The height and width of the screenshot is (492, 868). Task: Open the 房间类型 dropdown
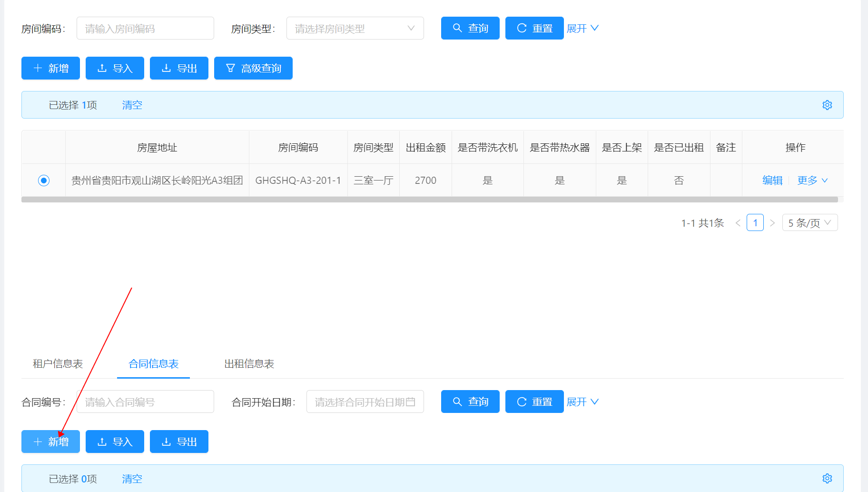pos(355,29)
